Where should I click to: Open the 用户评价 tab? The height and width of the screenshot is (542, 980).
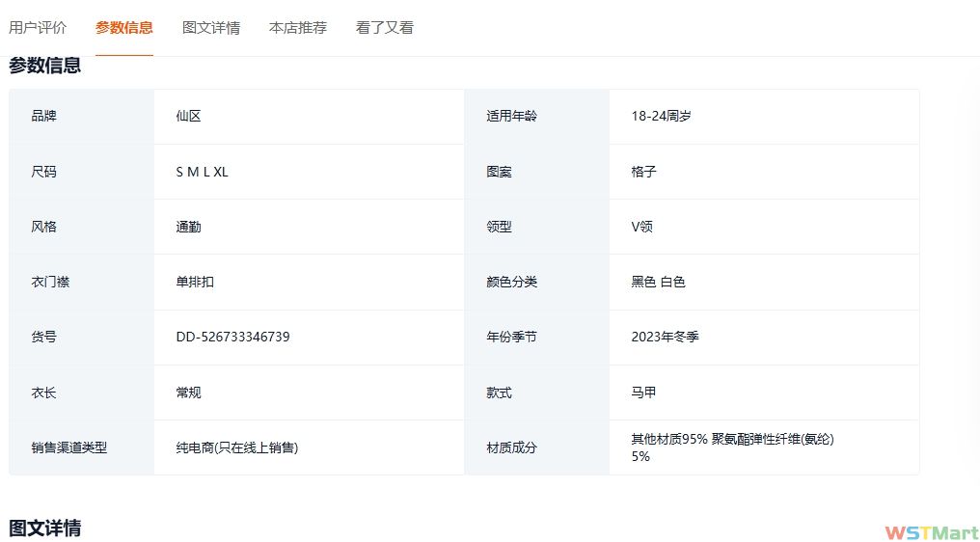[38, 28]
